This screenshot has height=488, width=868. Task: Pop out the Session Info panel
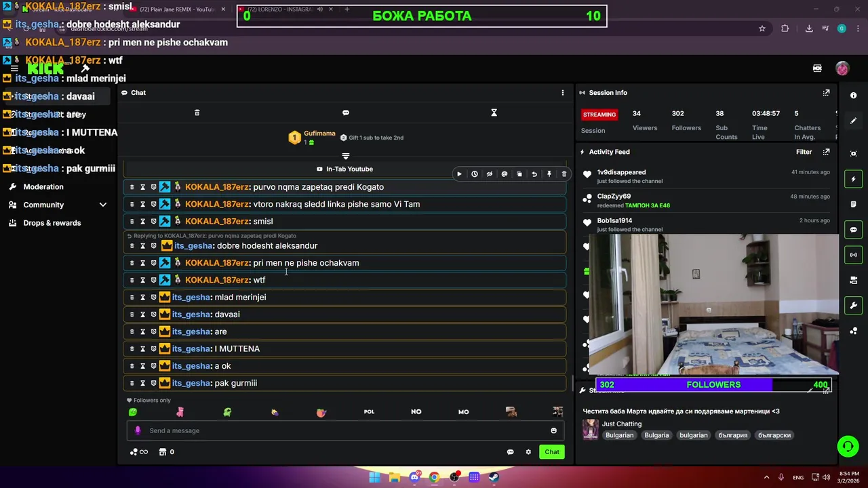click(x=826, y=93)
